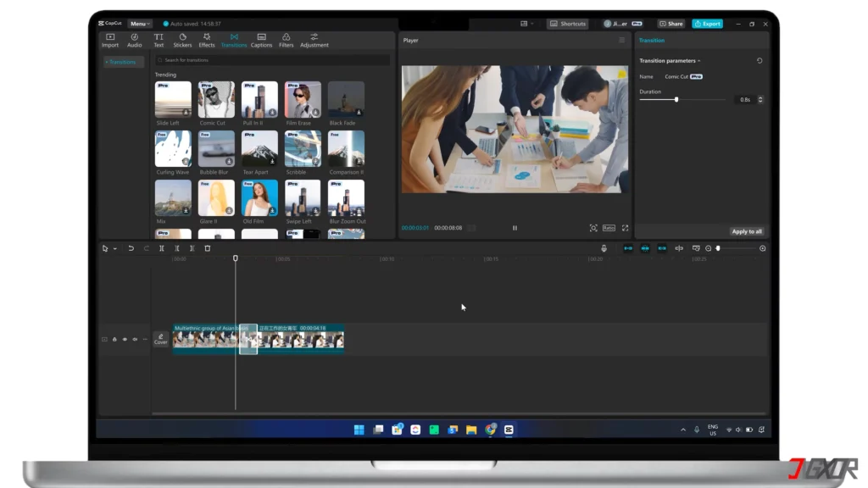Image resolution: width=868 pixels, height=488 pixels.
Task: Delete right of playhead
Action: click(x=192, y=249)
